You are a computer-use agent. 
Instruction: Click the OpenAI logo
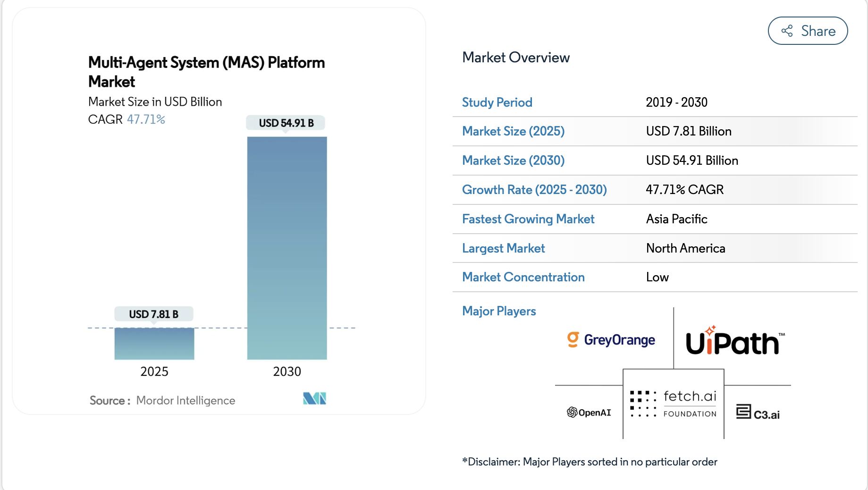[x=589, y=413]
